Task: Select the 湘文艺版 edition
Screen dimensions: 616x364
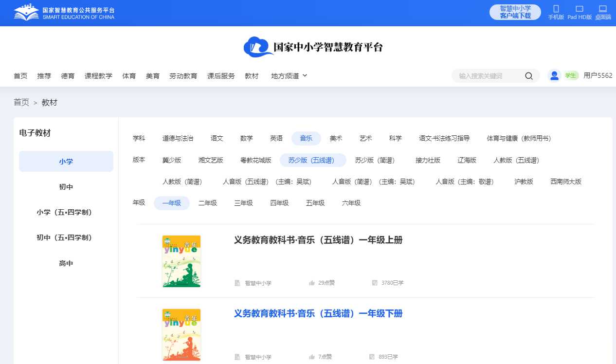Action: (211, 160)
